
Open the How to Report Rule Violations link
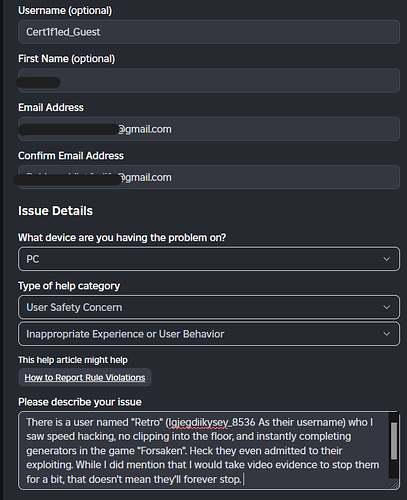(85, 378)
